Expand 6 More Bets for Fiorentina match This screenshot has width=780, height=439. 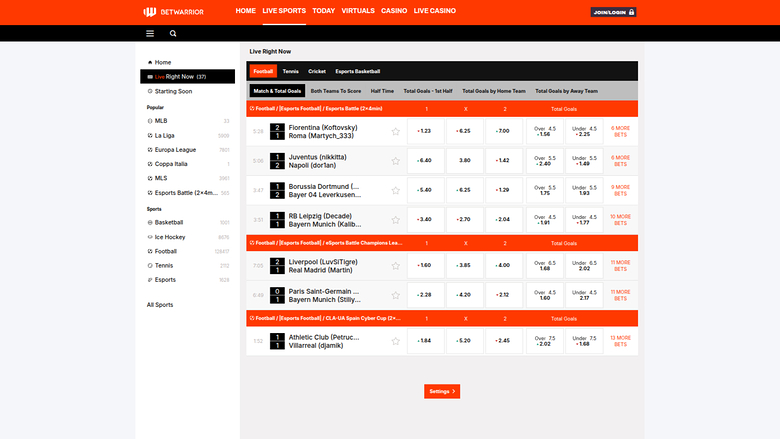coord(620,131)
